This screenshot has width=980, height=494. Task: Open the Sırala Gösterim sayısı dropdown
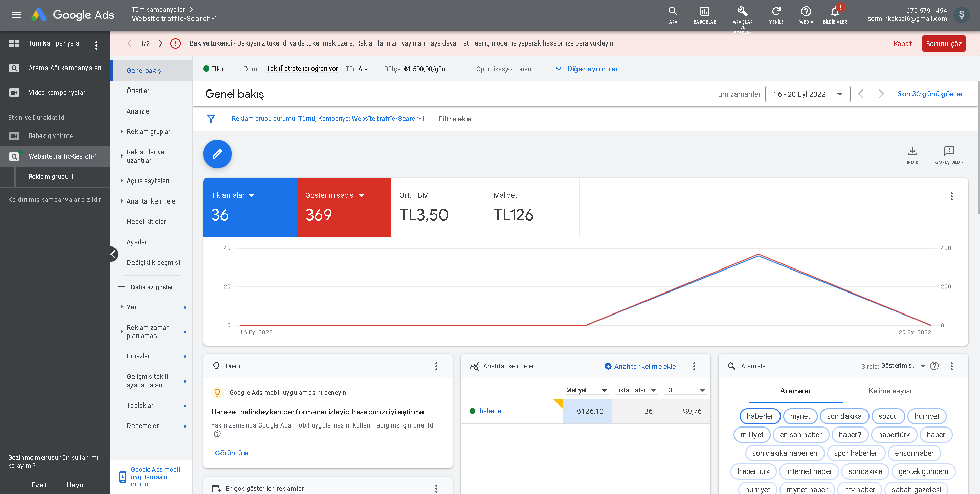tap(903, 366)
